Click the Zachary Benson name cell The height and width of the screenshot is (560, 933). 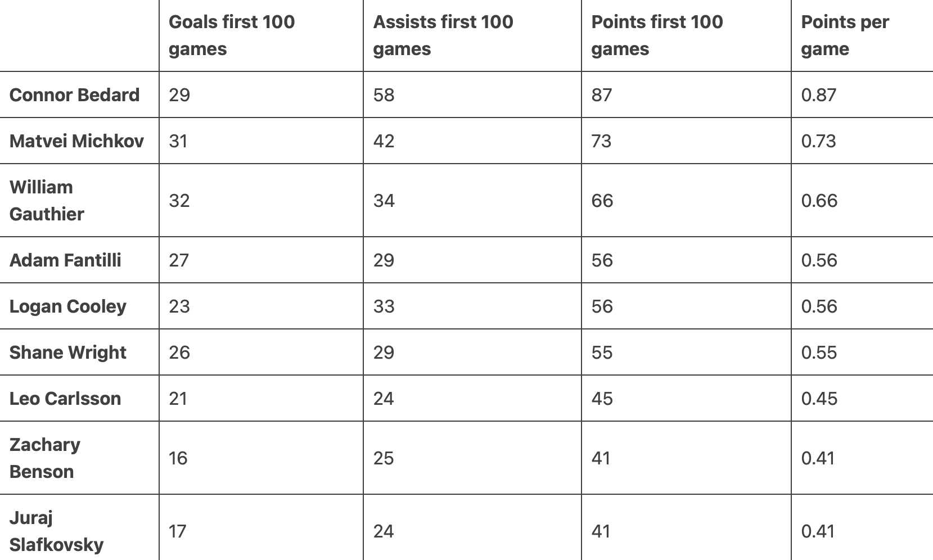pos(45,458)
